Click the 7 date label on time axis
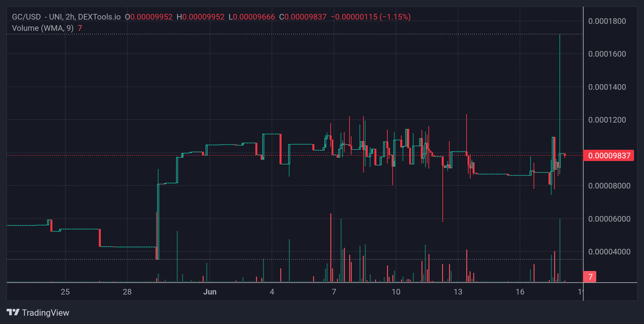This screenshot has width=644, height=324. point(334,292)
